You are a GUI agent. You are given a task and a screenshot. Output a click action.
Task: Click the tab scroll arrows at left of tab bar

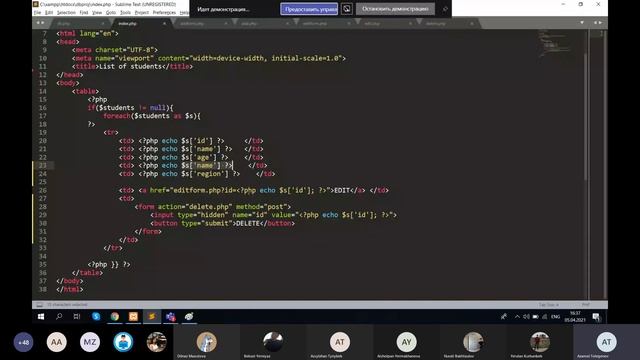pyautogui.click(x=40, y=23)
